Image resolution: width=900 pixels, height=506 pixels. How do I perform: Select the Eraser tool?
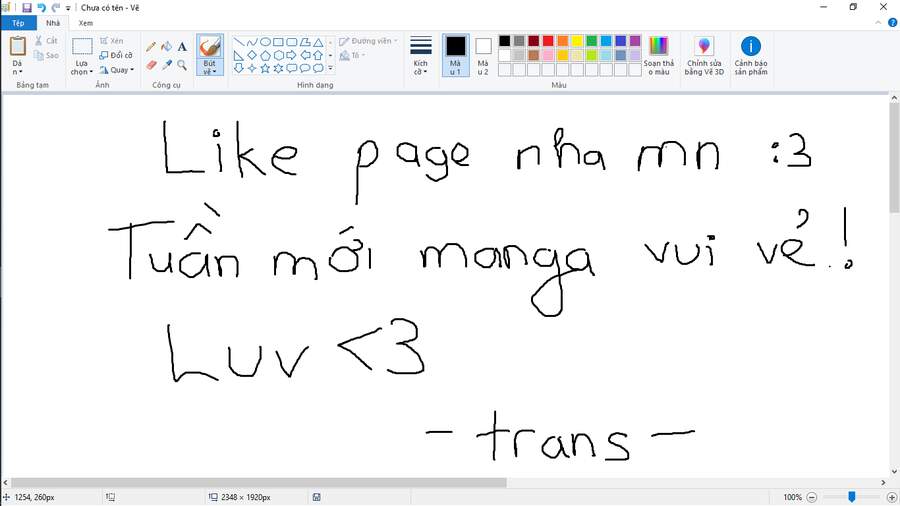click(151, 65)
